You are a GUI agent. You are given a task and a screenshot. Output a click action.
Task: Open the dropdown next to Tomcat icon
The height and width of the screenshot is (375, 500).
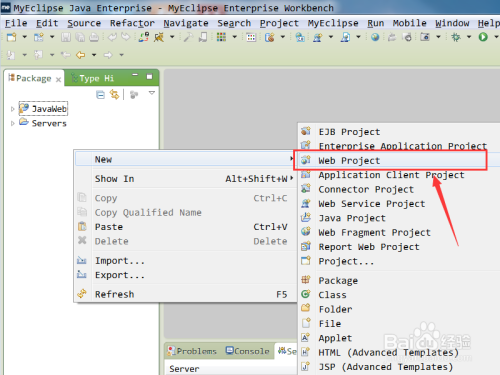pos(172,37)
